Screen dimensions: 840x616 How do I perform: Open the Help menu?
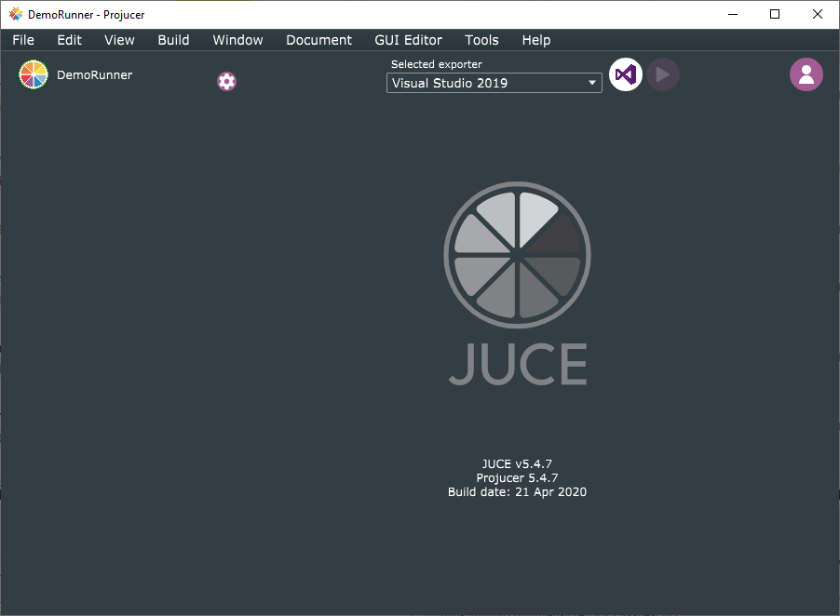[536, 40]
